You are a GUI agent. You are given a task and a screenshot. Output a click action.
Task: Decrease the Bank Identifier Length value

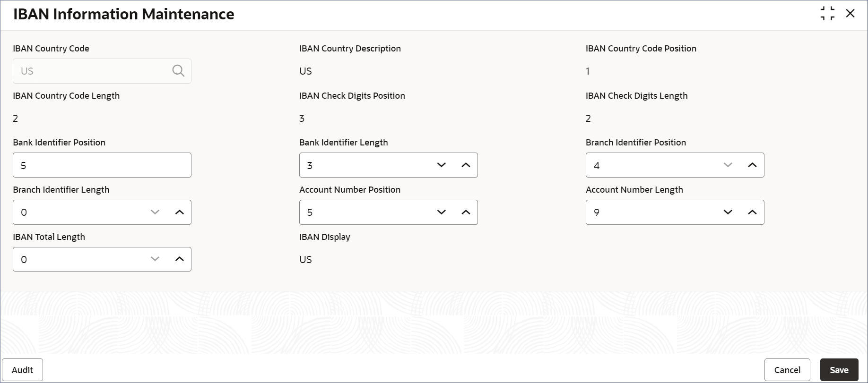(442, 165)
